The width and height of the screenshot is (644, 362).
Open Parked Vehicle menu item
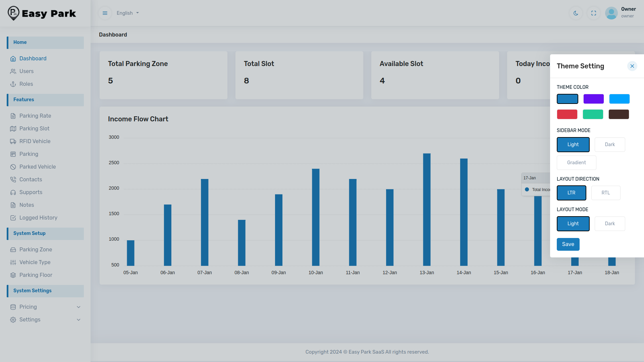tap(38, 167)
